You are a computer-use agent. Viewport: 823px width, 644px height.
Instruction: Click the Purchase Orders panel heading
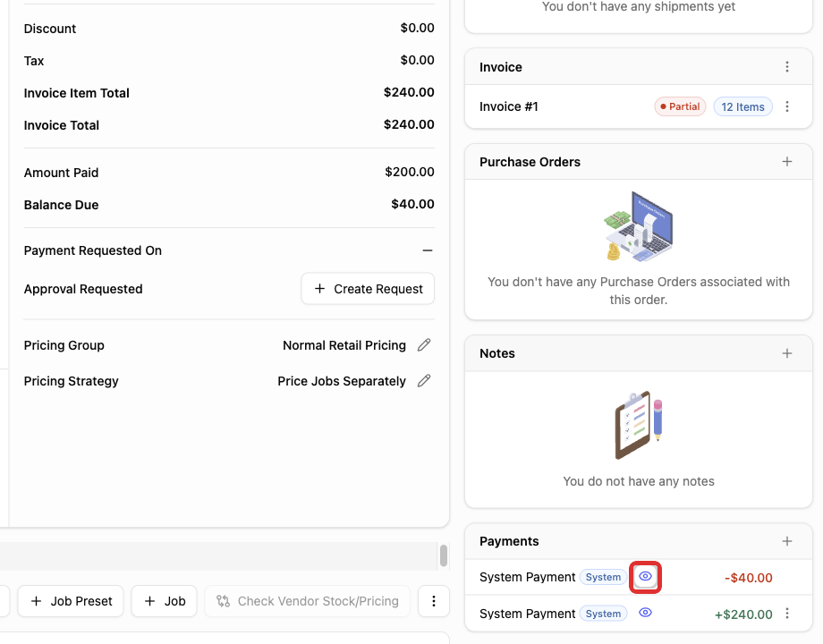pos(530,162)
